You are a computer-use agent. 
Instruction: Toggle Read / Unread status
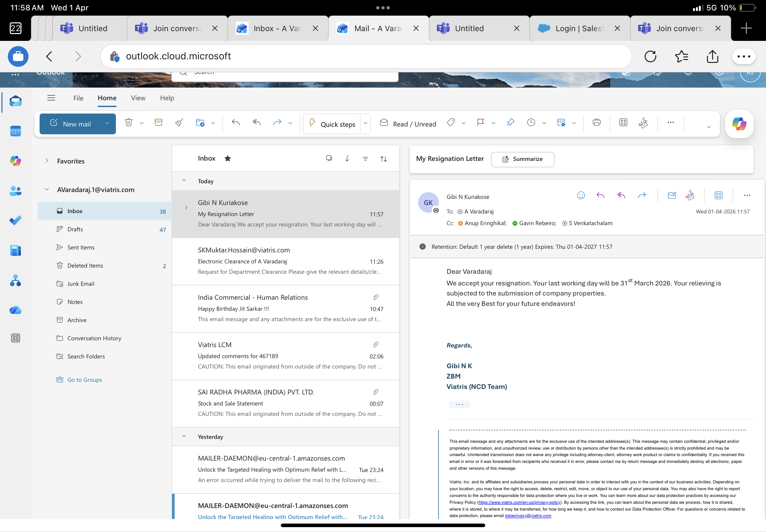tap(408, 124)
